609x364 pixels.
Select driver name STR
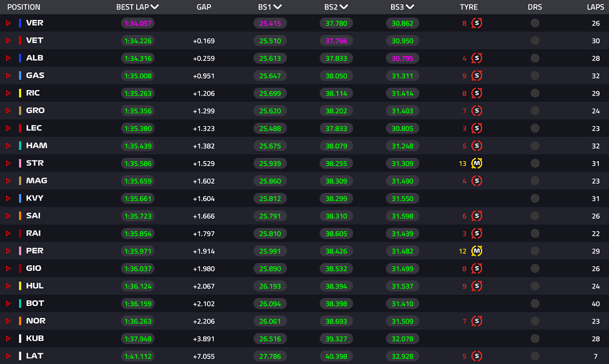coord(34,164)
